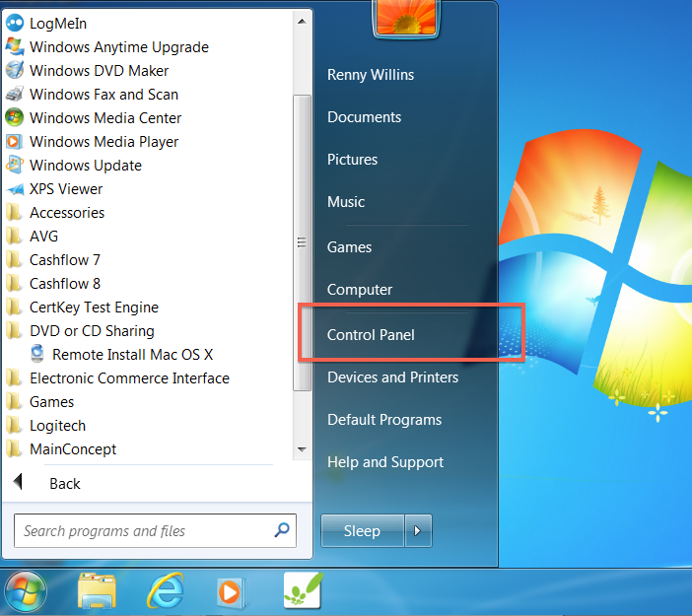Click the programs list scroll up arrow

click(x=302, y=21)
